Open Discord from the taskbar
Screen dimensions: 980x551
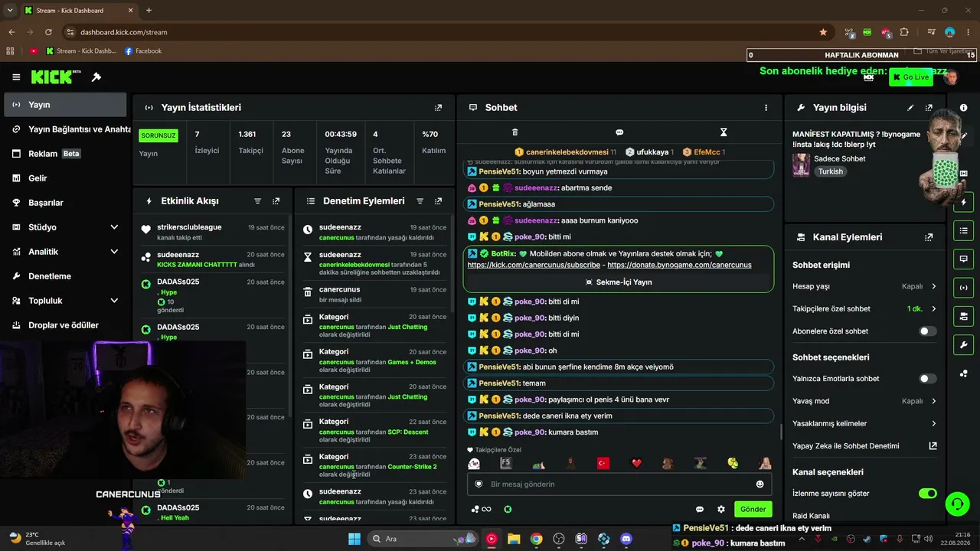tap(626, 539)
